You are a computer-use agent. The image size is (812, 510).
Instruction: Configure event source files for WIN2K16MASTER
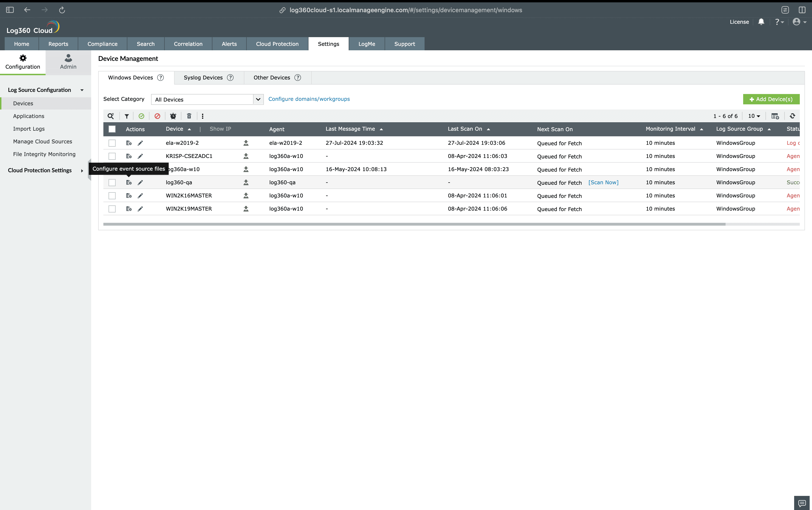[x=129, y=196]
